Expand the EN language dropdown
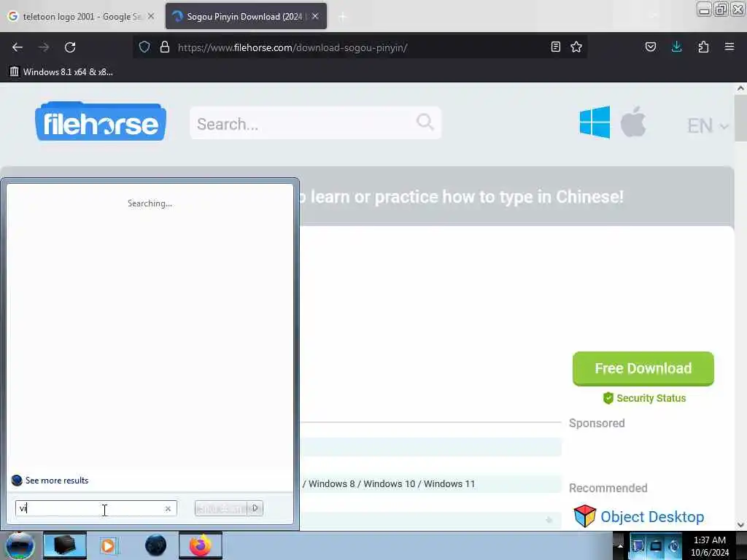This screenshot has width=747, height=560. click(x=708, y=125)
